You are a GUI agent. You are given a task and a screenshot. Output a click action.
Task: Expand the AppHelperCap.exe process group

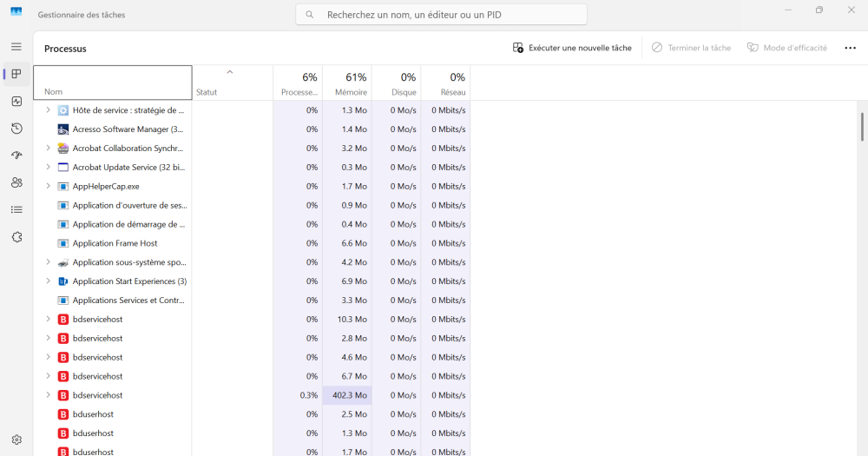coord(48,186)
